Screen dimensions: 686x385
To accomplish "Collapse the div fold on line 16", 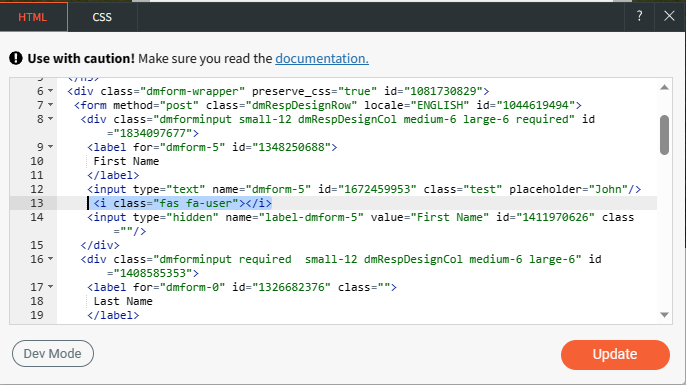I will [x=51, y=259].
